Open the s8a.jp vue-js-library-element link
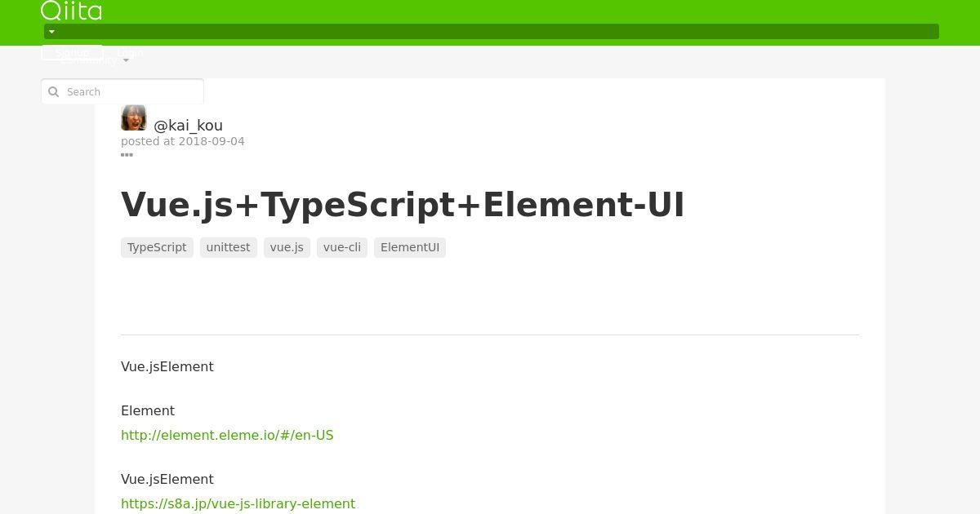980x514 pixels. point(238,503)
